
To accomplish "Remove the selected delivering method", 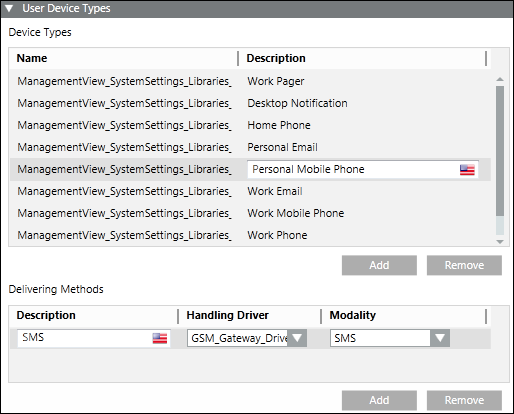I will coord(464,400).
